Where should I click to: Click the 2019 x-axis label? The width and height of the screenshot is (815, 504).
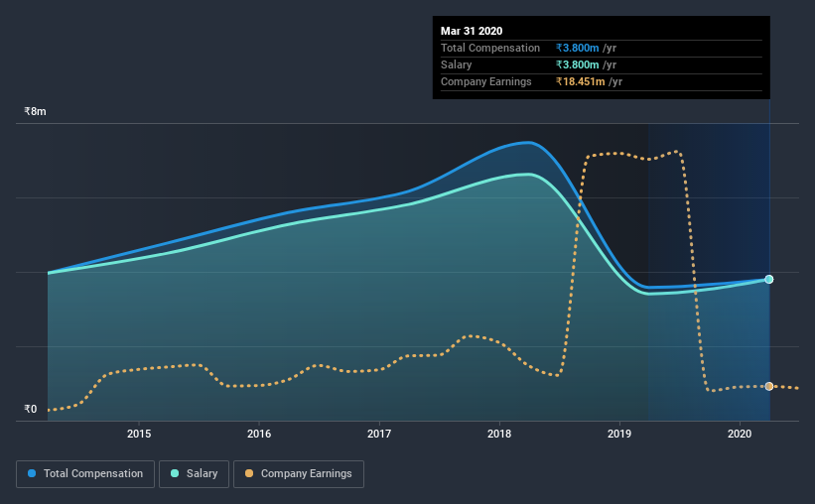click(619, 434)
